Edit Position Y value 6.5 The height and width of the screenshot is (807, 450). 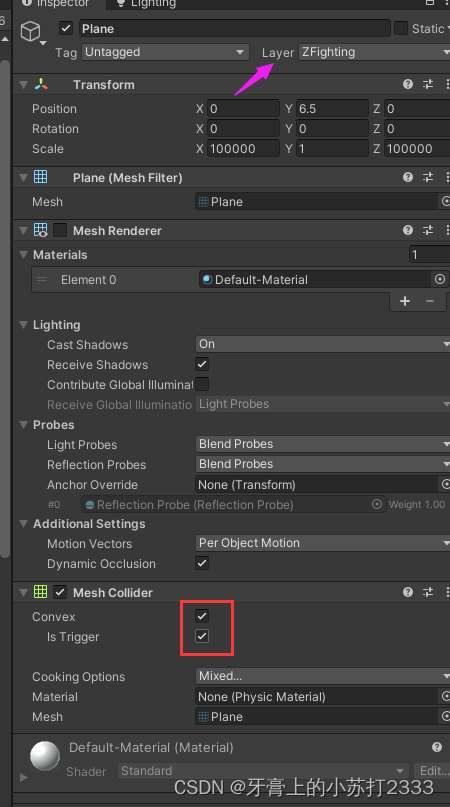tap(332, 109)
